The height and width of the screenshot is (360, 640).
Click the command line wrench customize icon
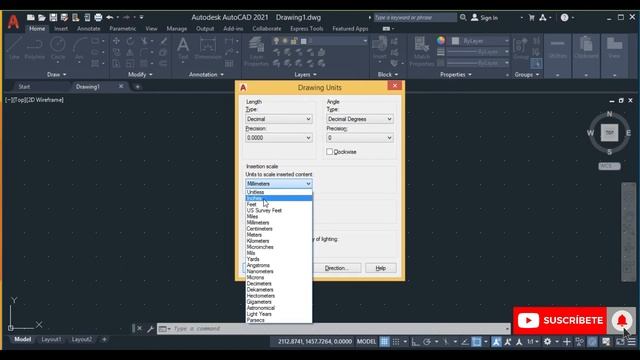[x=150, y=329]
